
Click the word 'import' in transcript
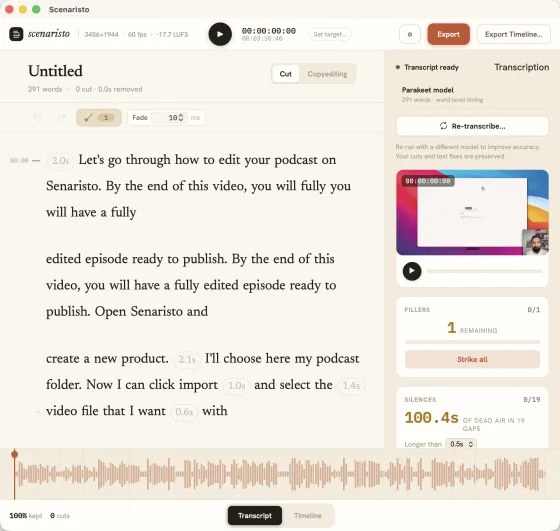(x=198, y=385)
